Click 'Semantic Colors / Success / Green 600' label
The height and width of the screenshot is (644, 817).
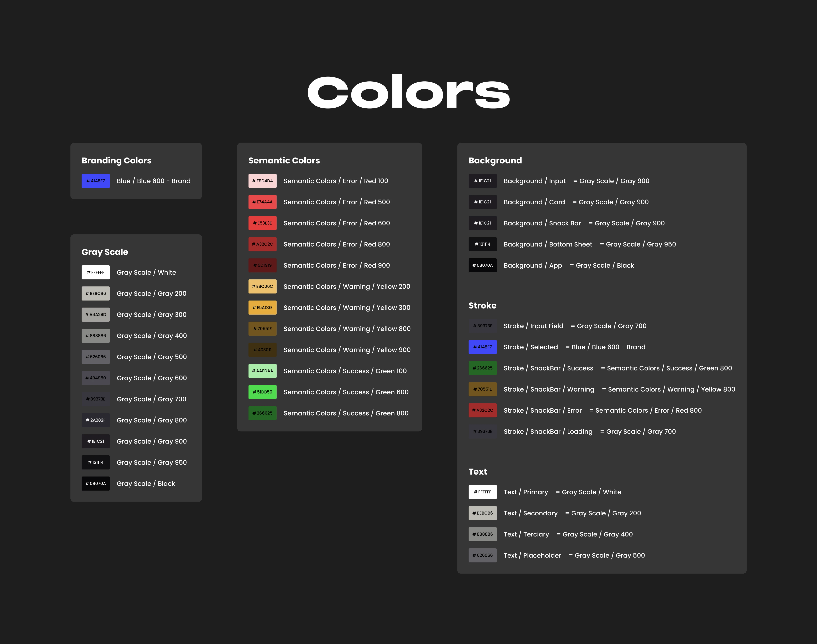click(x=346, y=392)
